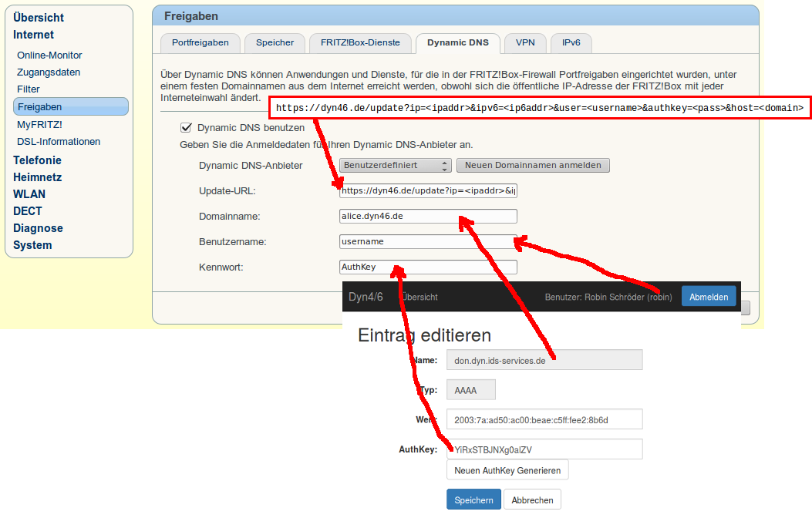The height and width of the screenshot is (518, 812).
Task: Select the FRITZ!Box-Dienste tab
Action: click(360, 43)
